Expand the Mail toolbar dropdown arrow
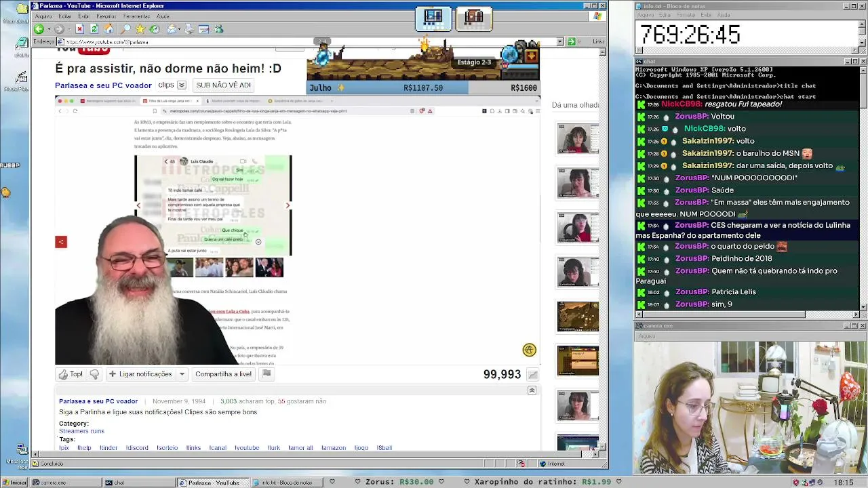This screenshot has width=868, height=488. pyautogui.click(x=178, y=29)
